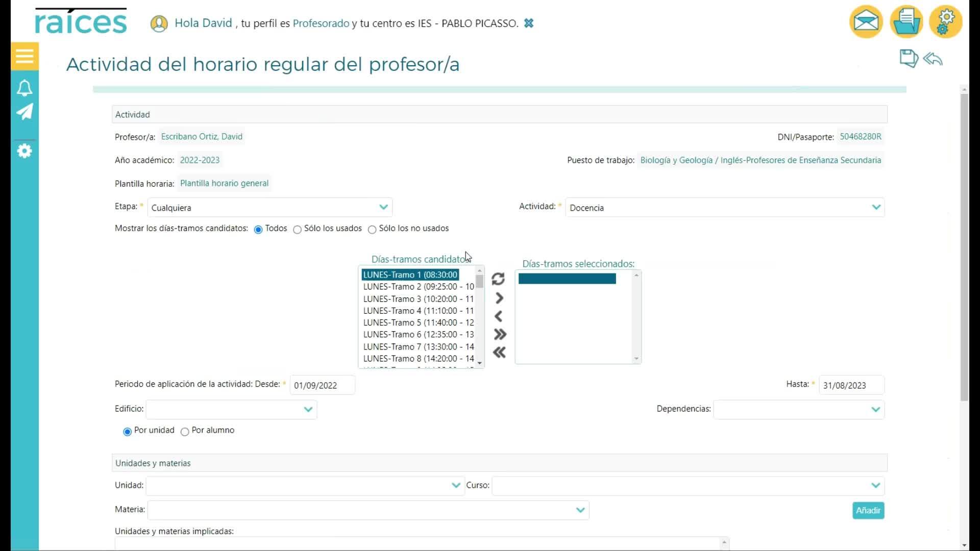Image resolution: width=980 pixels, height=551 pixels.
Task: Go back with the double-arrow return icon
Action: [933, 59]
